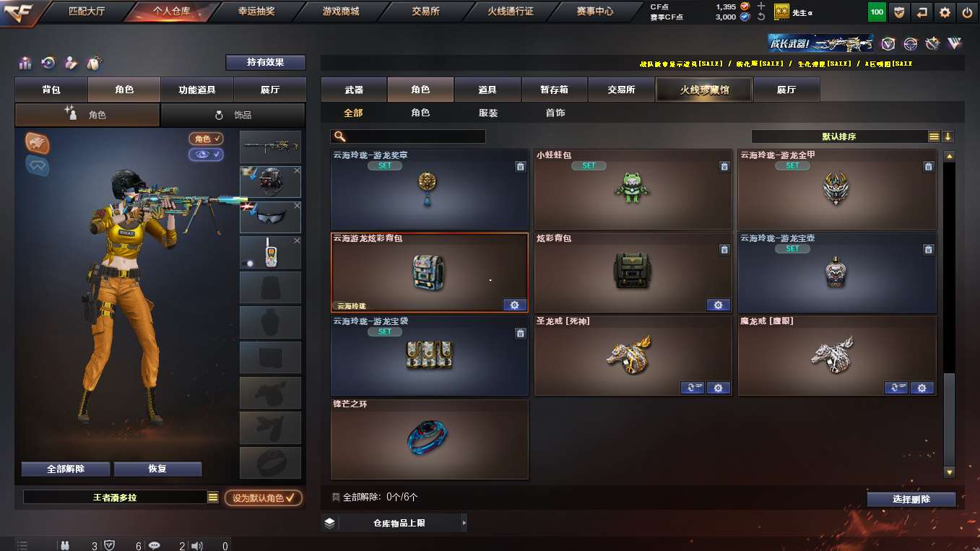Click trash icon on 云海玲珑-游龙金甲
Screen dimensions: 980x551
tap(928, 167)
